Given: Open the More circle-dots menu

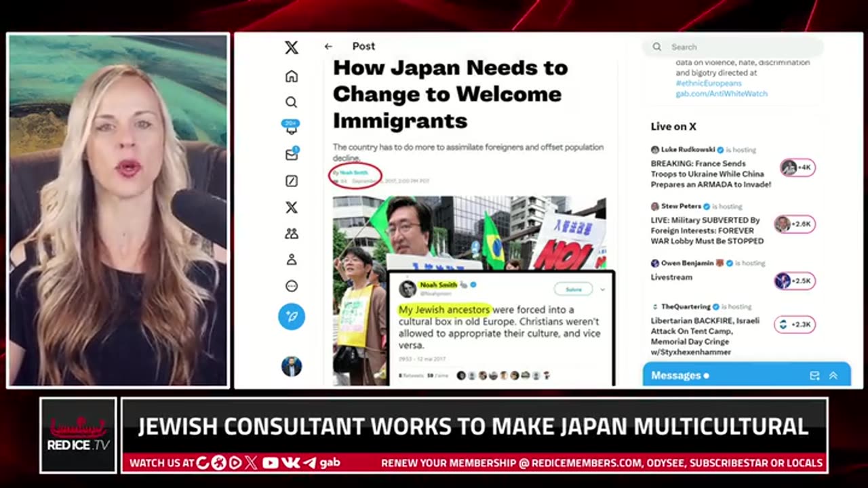Looking at the screenshot, I should pos(292,286).
